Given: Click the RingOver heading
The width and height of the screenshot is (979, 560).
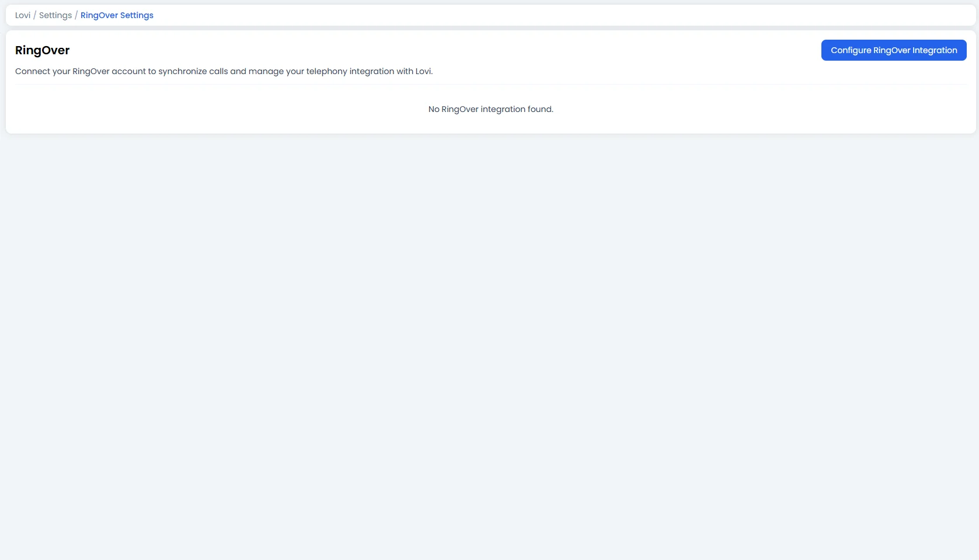Looking at the screenshot, I should click(42, 50).
